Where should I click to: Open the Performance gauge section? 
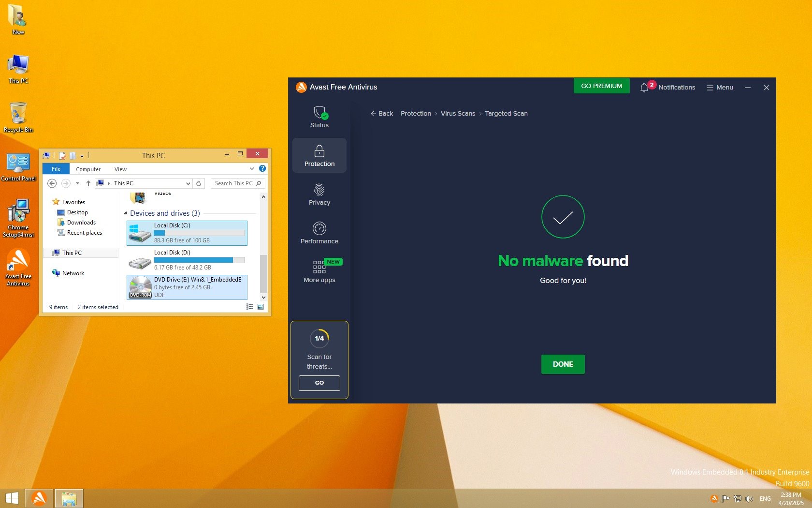click(x=319, y=233)
